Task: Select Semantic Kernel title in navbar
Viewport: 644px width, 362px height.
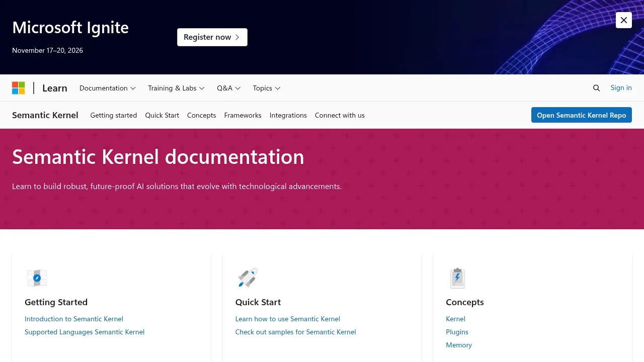Action: [45, 115]
